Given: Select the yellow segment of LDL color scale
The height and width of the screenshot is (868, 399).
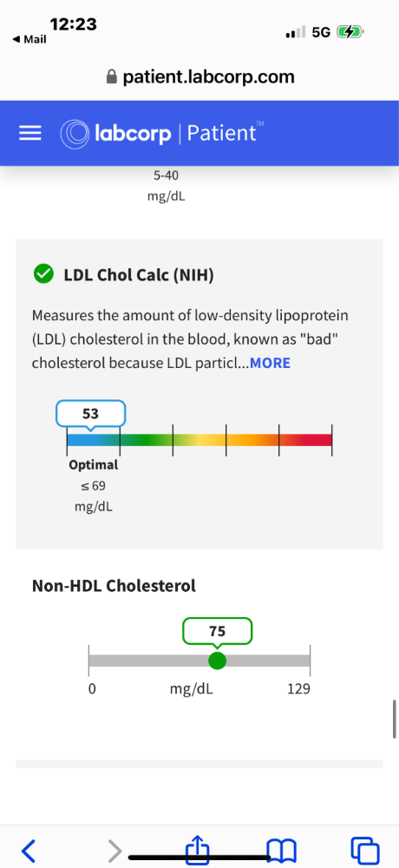Looking at the screenshot, I should coord(199,439).
